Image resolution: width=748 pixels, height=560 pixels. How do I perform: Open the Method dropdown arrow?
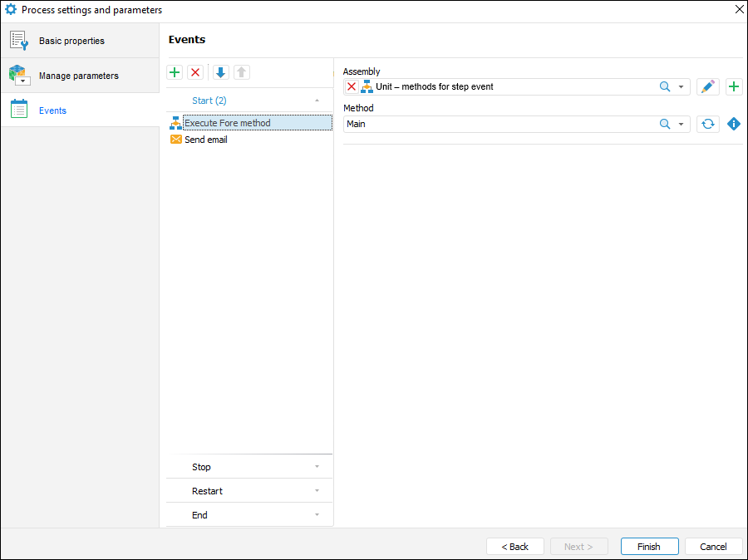pos(682,124)
